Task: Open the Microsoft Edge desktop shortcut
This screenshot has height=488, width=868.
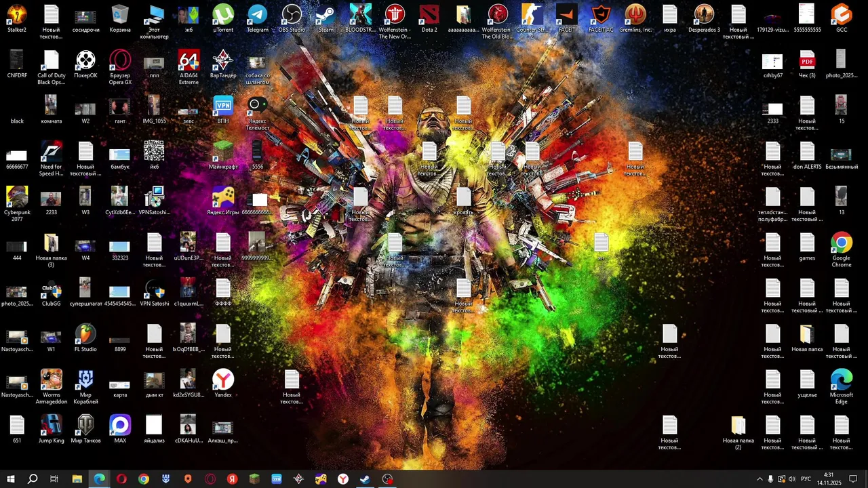Action: tap(842, 387)
